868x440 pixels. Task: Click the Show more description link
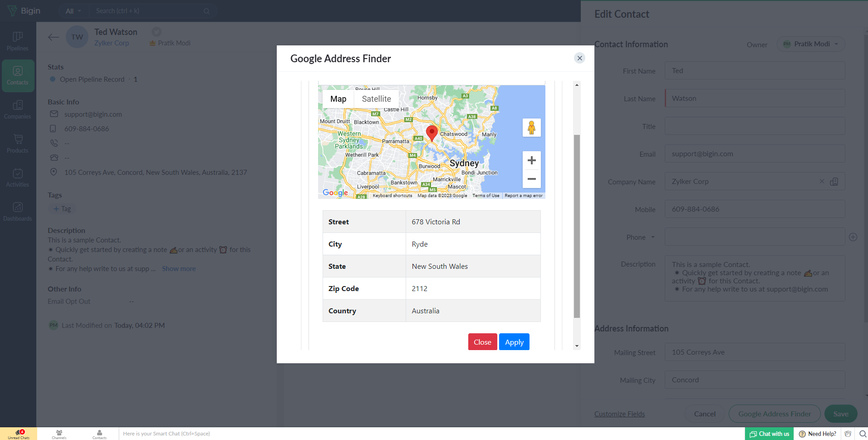tap(179, 269)
